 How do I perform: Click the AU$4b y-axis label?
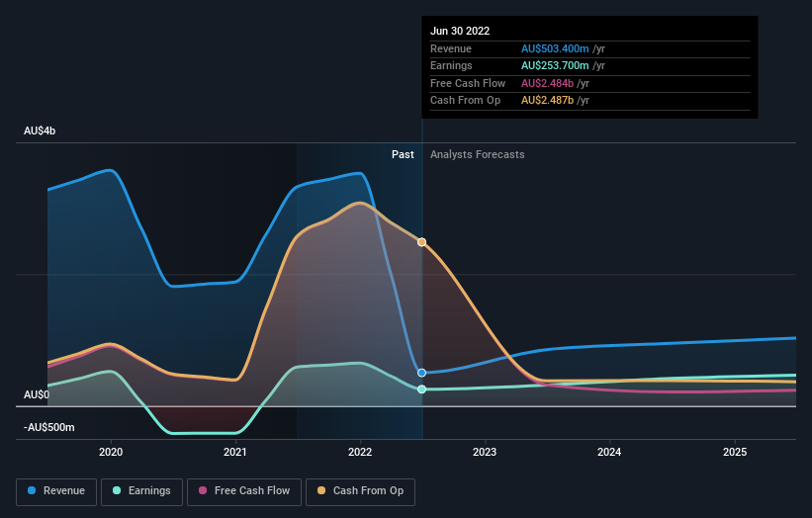[40, 130]
